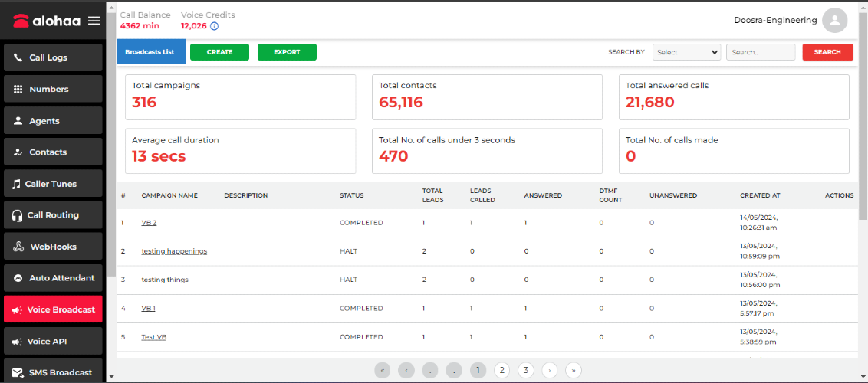
Task: Click the CAMPAIGN NAME column header
Action: coord(169,195)
